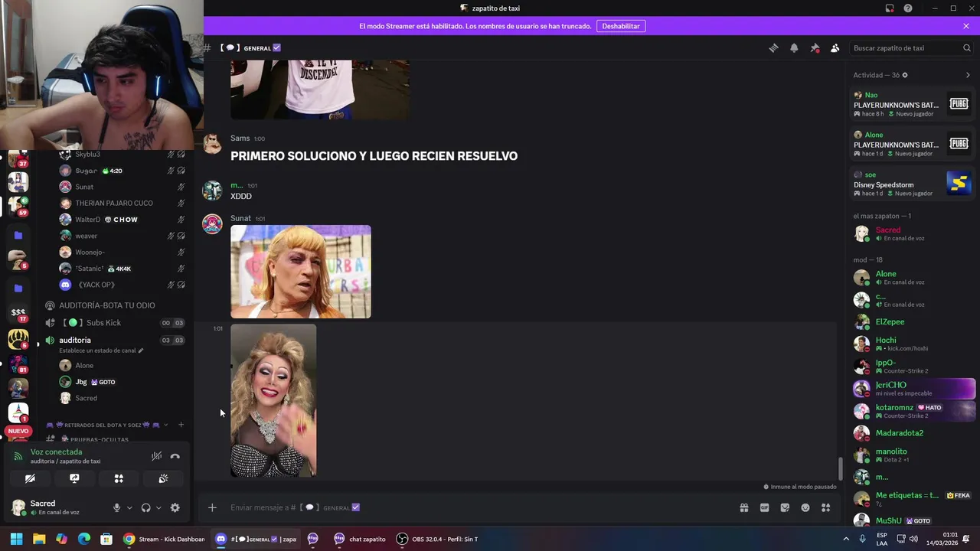Open the blonde wig GIF thumbnail
Image resolution: width=980 pixels, height=551 pixels.
pyautogui.click(x=273, y=400)
